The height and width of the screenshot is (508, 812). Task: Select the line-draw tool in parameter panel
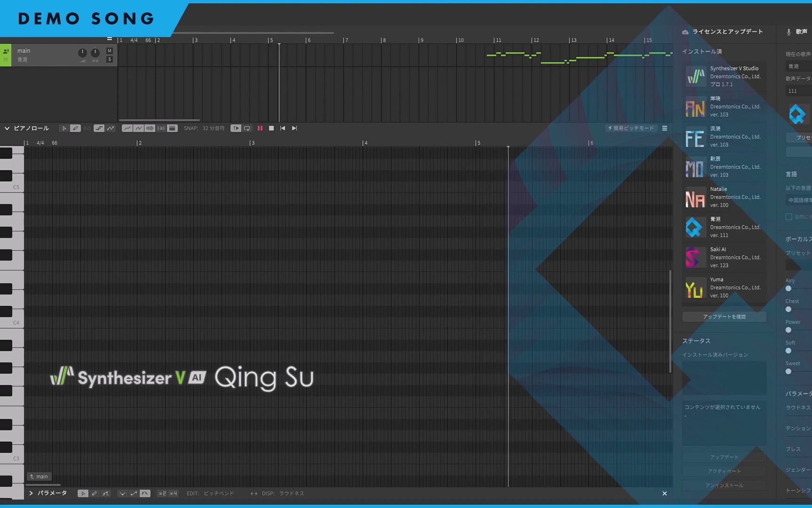tap(105, 493)
